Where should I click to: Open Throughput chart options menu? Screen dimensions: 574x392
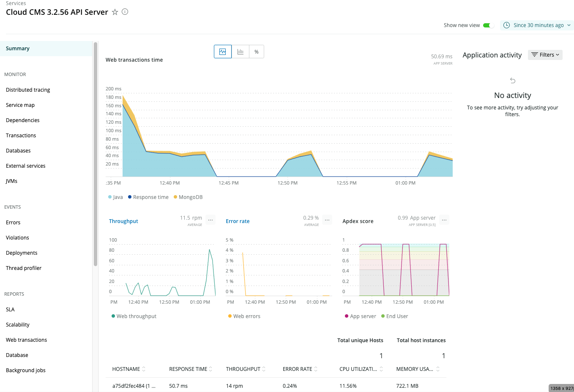210,220
